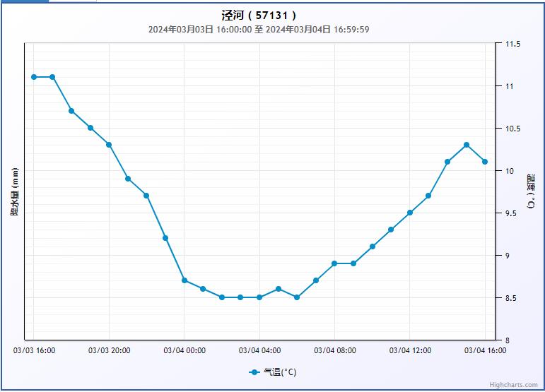Screen dimensions: 545x392
Task: Select the data point at 03/03 20:00
Action: coord(109,145)
